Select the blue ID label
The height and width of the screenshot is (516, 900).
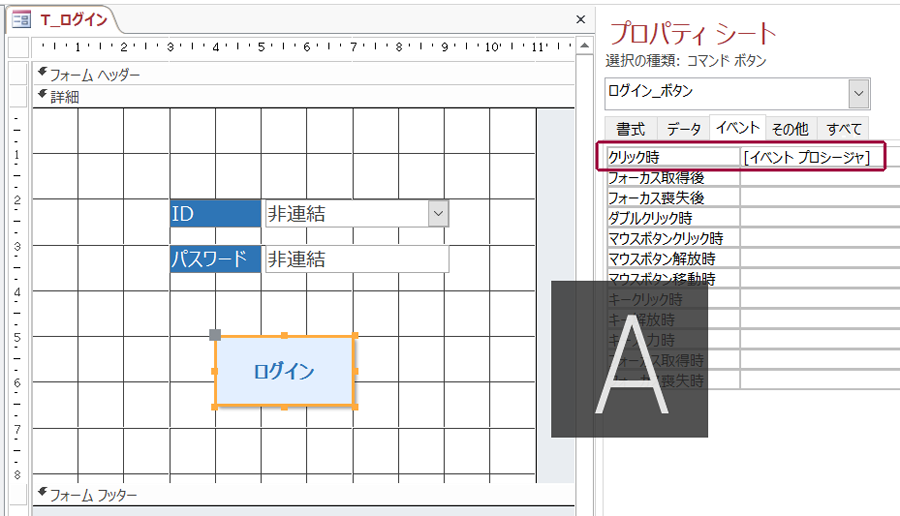click(x=215, y=213)
